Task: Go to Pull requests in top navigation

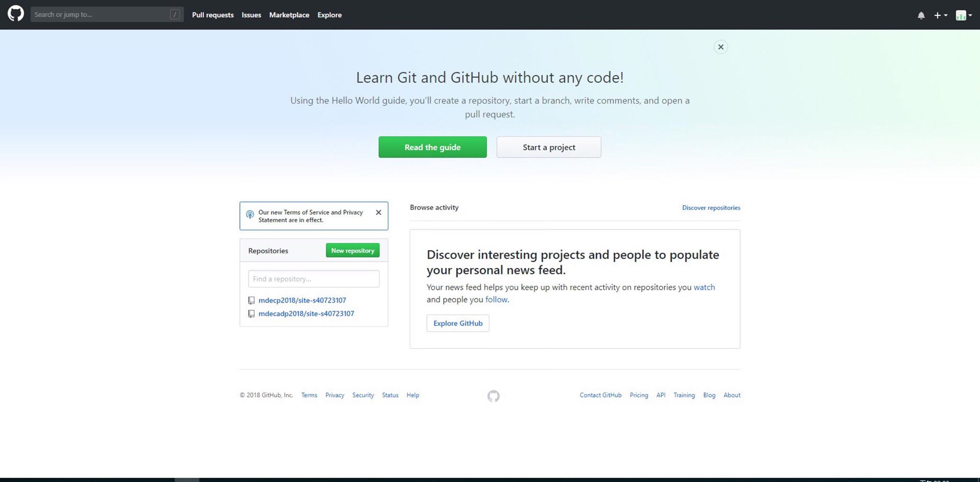Action: 212,15
